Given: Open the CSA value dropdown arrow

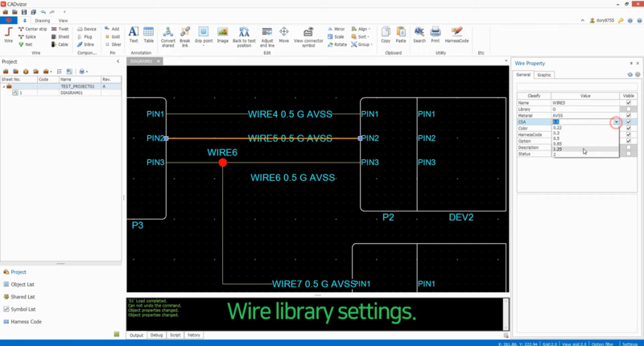Looking at the screenshot, I should point(617,122).
